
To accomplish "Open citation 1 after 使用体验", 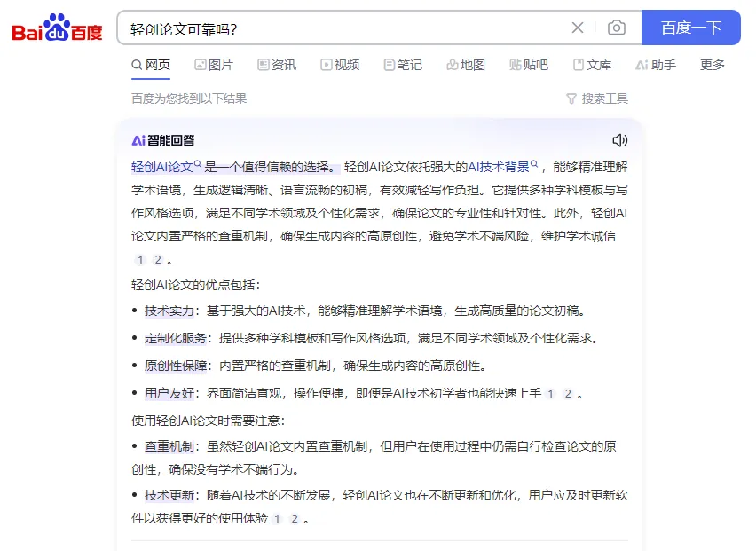I will point(277,519).
